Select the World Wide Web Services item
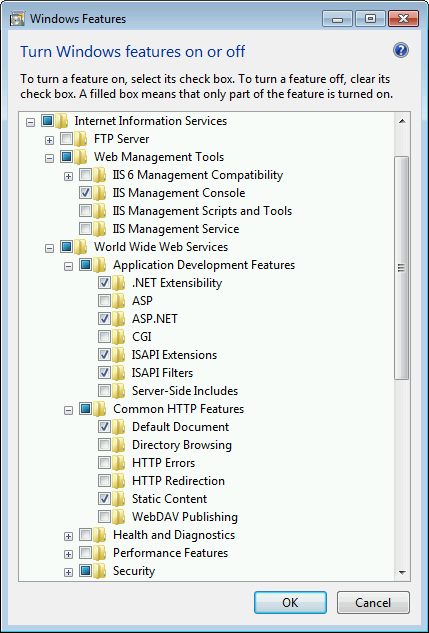This screenshot has height=633, width=429. (x=161, y=247)
